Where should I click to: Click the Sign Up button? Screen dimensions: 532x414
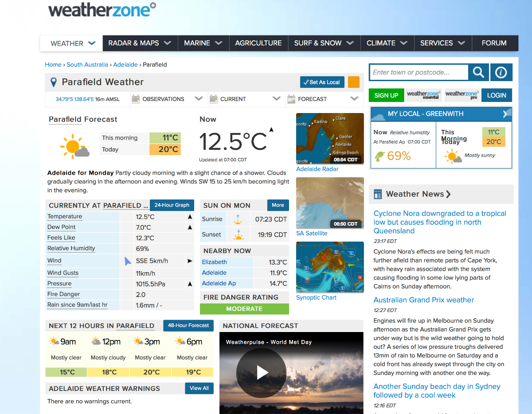point(386,95)
